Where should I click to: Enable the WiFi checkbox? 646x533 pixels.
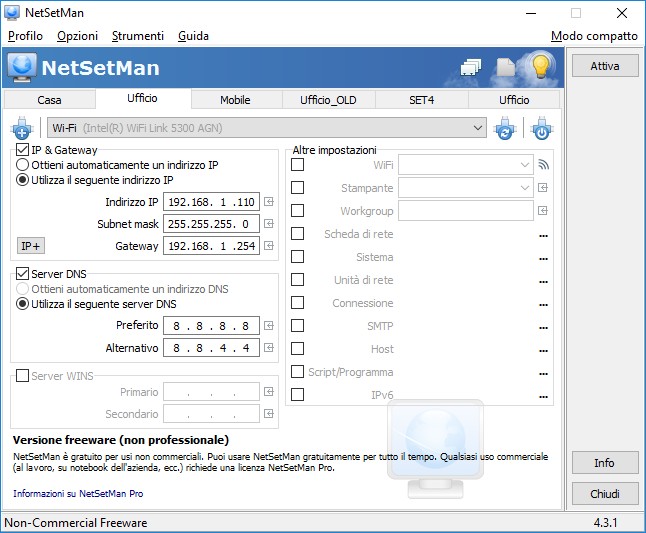tap(297, 165)
